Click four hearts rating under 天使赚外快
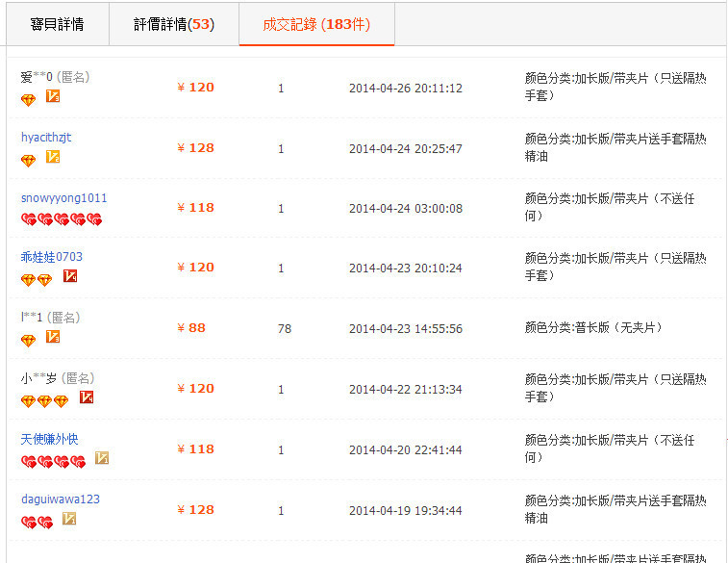The image size is (728, 563). [54, 462]
